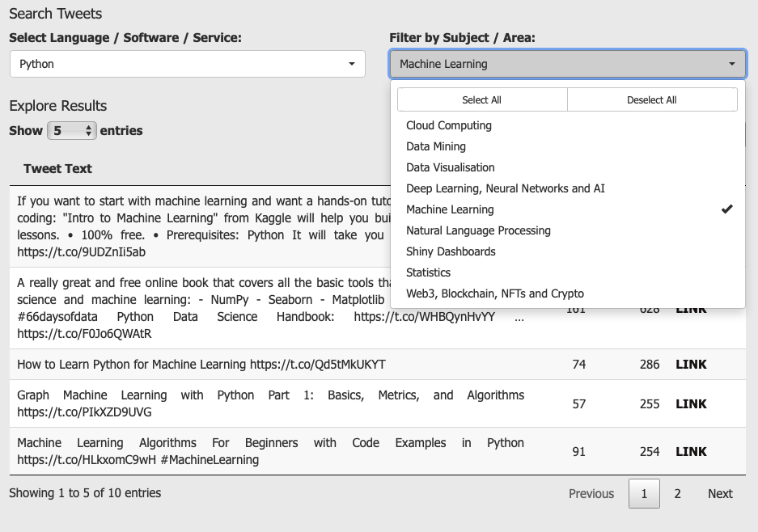This screenshot has width=758, height=532.
Task: Enable the Data Mining subject filter
Action: click(x=437, y=146)
